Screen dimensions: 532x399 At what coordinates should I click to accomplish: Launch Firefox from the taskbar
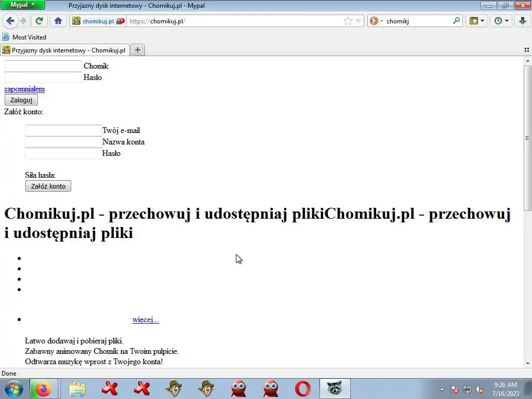tap(44, 389)
